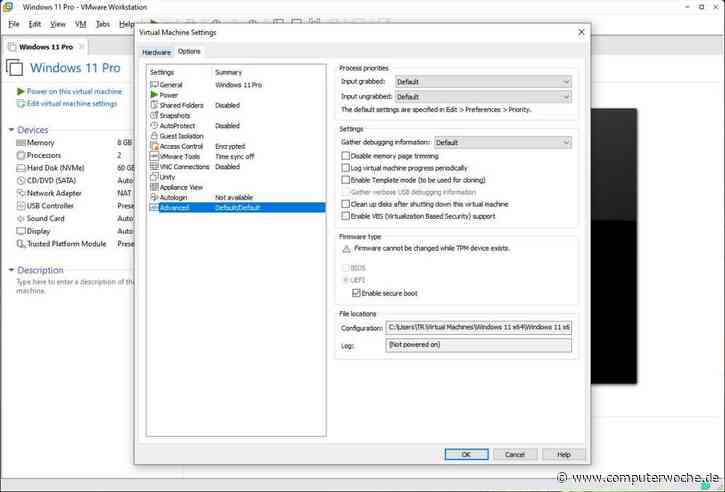This screenshot has width=725, height=492.
Task: Open the View menu
Action: [58, 24]
